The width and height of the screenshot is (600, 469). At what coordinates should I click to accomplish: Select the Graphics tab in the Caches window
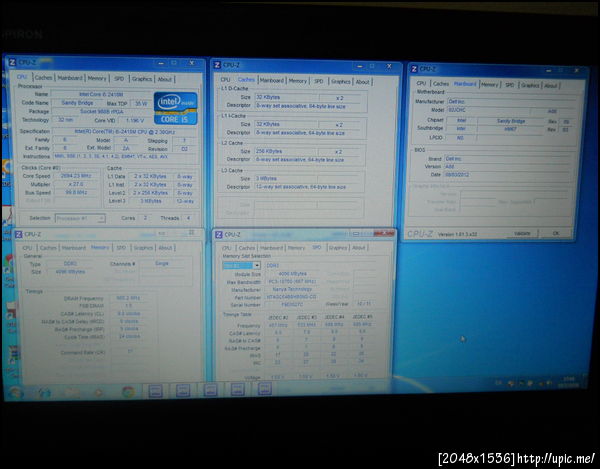tap(341, 81)
